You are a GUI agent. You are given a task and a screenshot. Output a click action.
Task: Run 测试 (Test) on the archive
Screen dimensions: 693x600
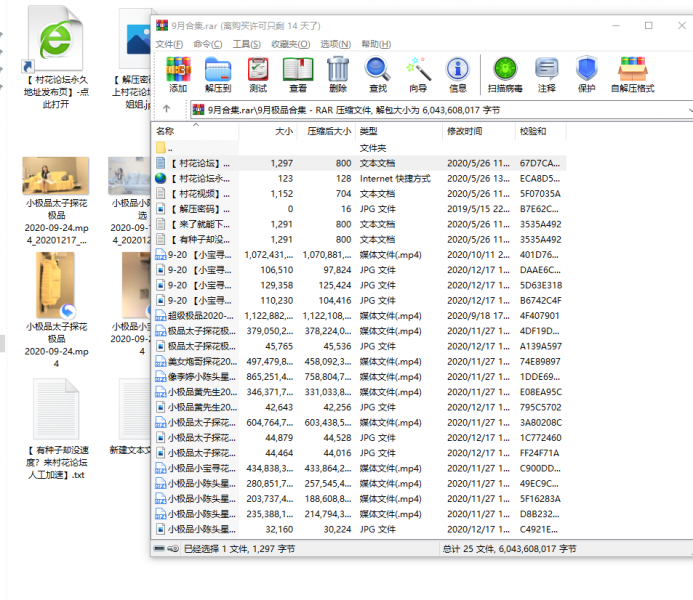tap(258, 74)
